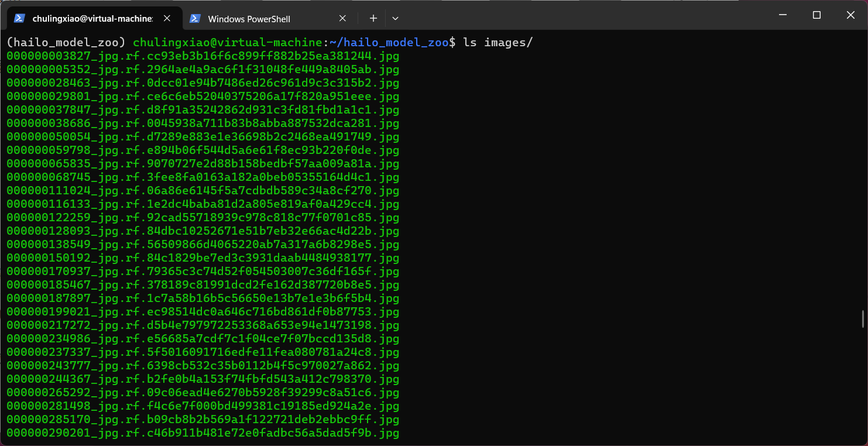Click the file name starting 000000029801

point(203,97)
